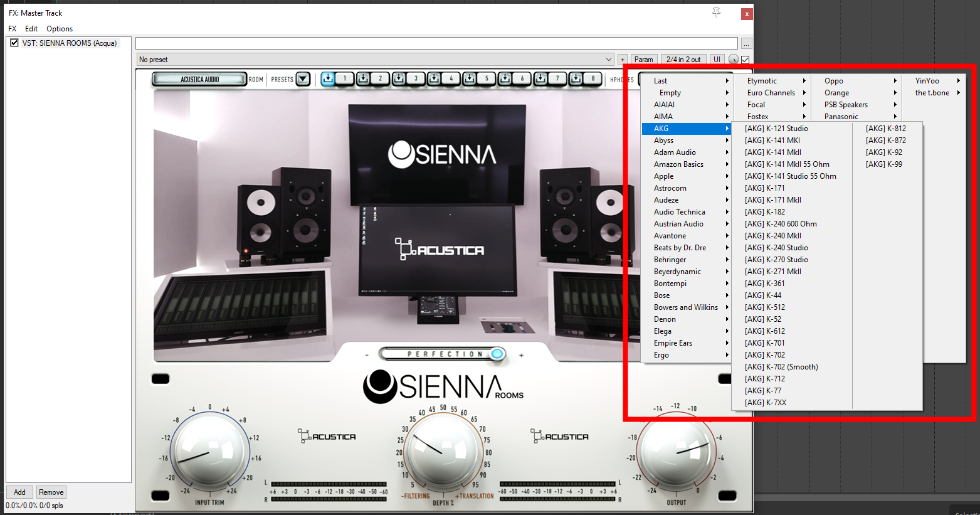
Task: Click the save icon for preset slot 4
Action: pyautogui.click(x=434, y=79)
